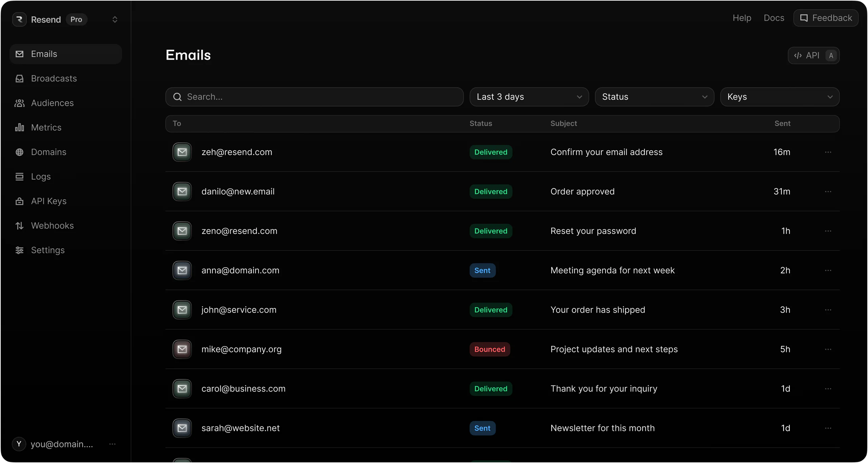This screenshot has width=868, height=463.
Task: Click the Domains globe icon
Action: 19,152
